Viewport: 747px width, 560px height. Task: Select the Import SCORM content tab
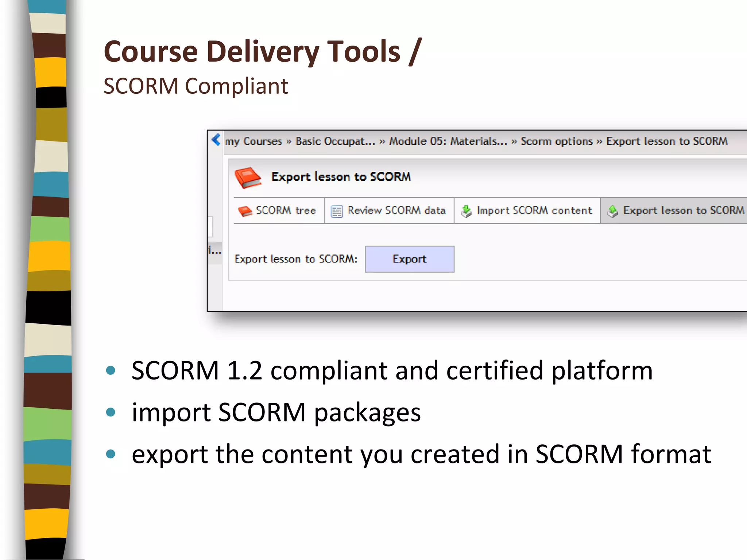point(534,210)
